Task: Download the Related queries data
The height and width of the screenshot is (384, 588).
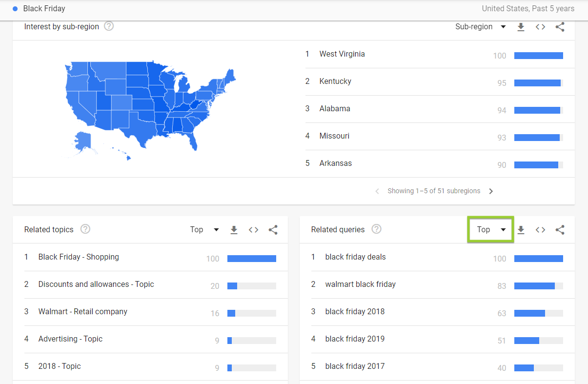Action: [521, 229]
